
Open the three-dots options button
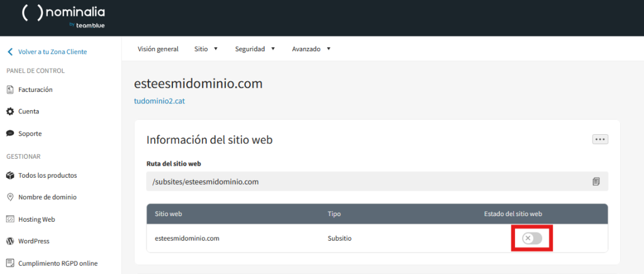point(600,139)
